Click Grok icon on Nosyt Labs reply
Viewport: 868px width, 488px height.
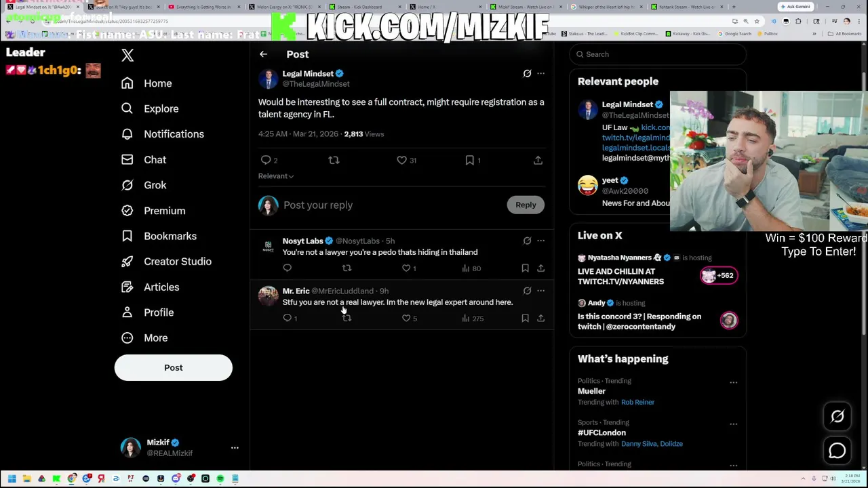click(527, 241)
